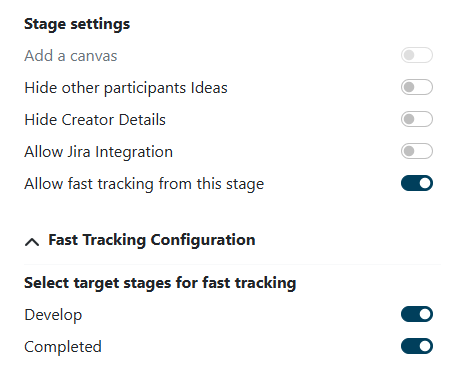This screenshot has height=382, width=462.
Task: Disable Allow fast tracking from this stage switch
Action: click(417, 183)
